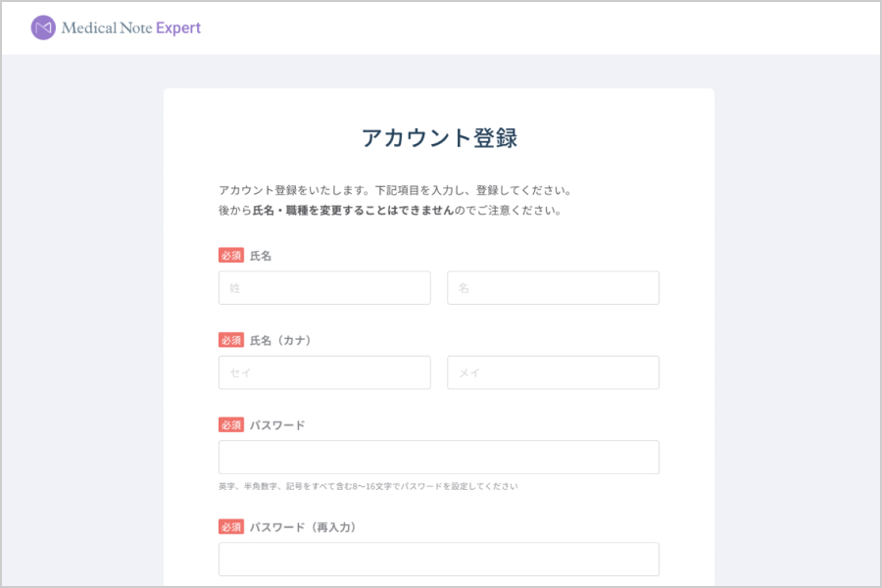Viewport: 882px width, 588px height.
Task: Click the パスワード field label
Action: point(277,425)
